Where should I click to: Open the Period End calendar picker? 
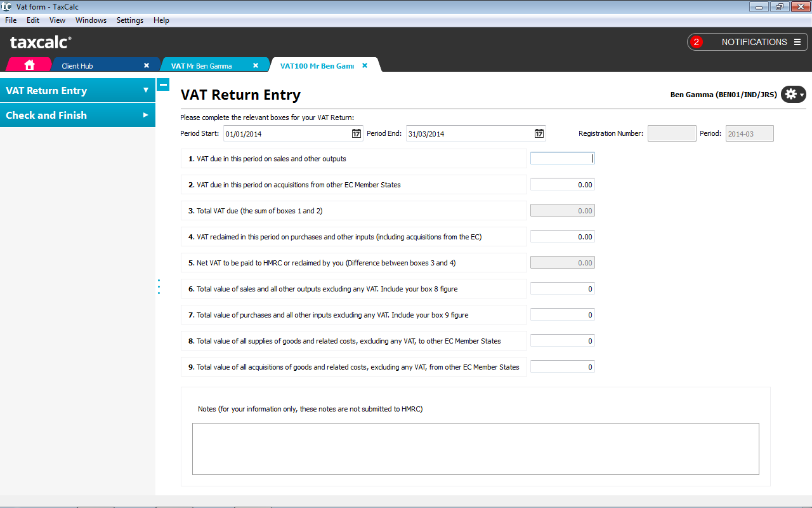[539, 133]
